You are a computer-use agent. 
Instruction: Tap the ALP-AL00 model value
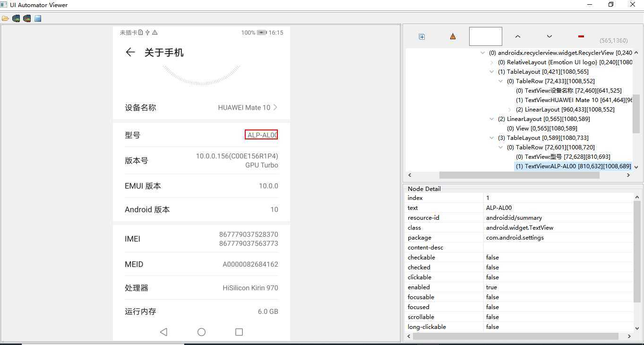click(x=262, y=135)
